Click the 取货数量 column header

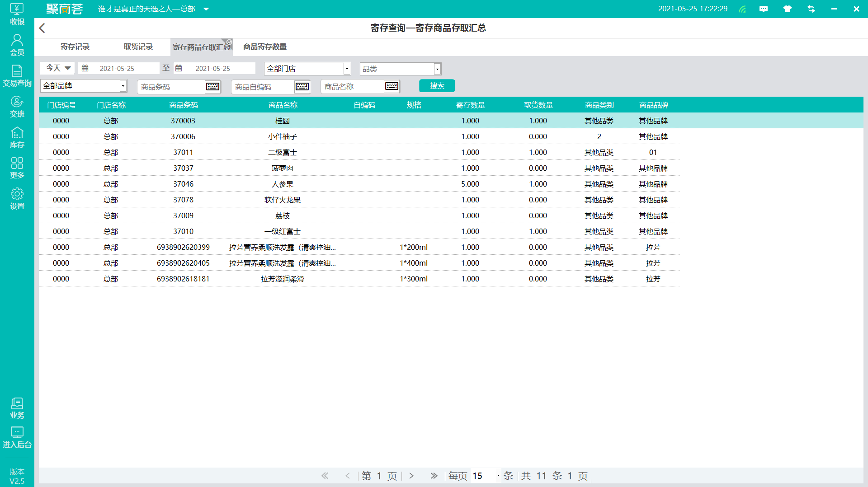tap(538, 105)
